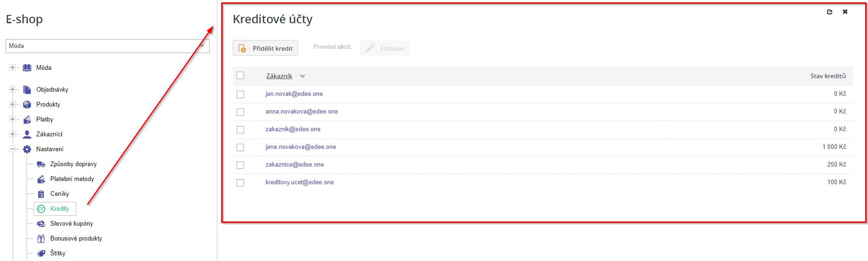Image resolution: width=868 pixels, height=261 pixels.
Task: Select Ceníky from the settings tree
Action: click(60, 194)
